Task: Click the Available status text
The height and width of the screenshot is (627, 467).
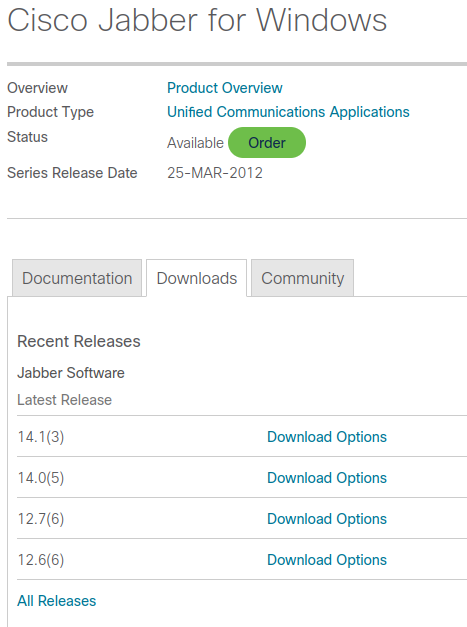Action: (x=196, y=143)
